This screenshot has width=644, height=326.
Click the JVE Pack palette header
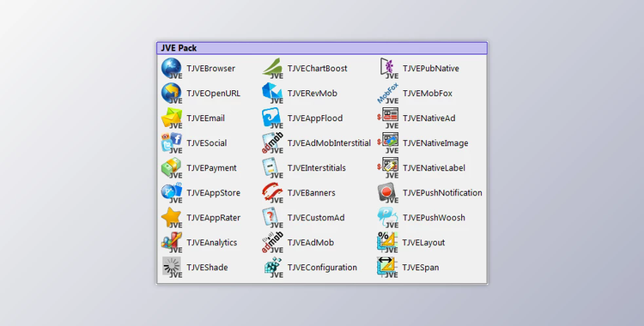(x=322, y=48)
